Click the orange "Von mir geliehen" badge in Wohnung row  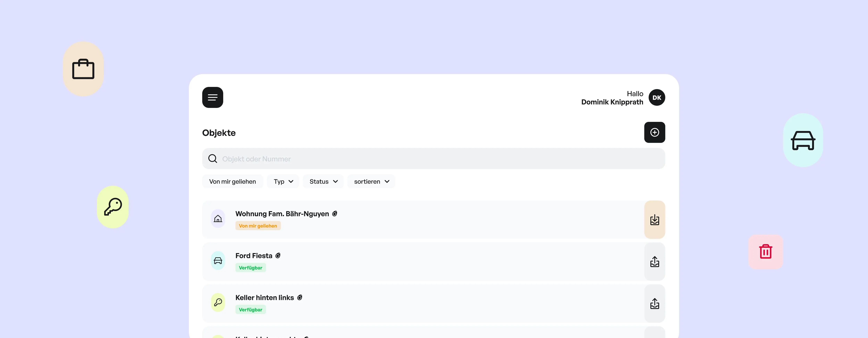(258, 226)
